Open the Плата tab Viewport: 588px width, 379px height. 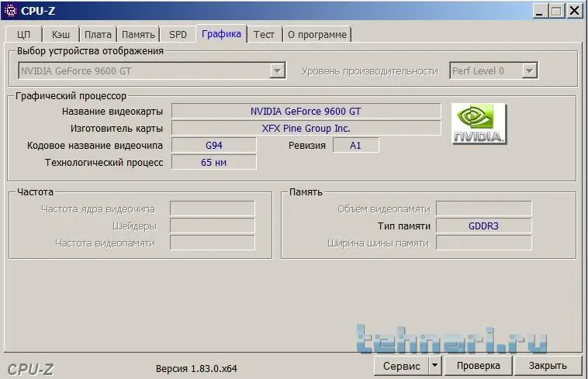(98, 34)
